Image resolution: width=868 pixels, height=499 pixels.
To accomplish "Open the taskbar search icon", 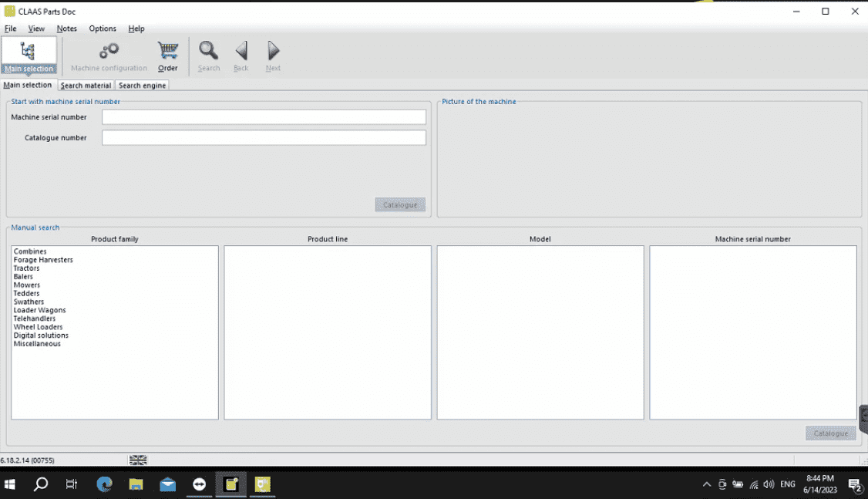I will coord(40,484).
